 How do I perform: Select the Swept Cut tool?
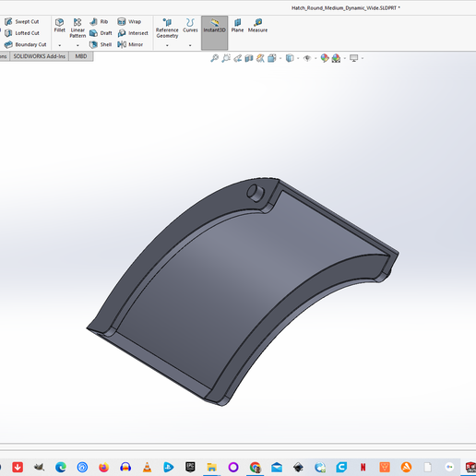click(x=22, y=21)
